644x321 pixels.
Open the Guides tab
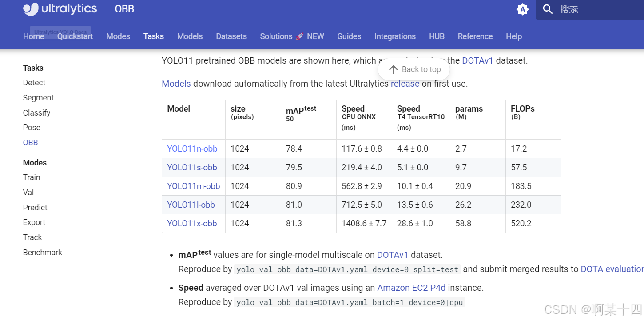tap(349, 36)
